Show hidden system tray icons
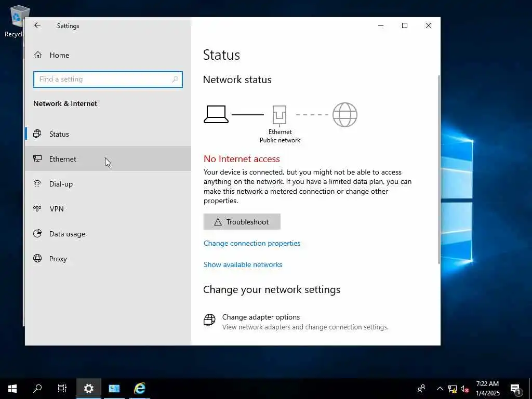532x399 pixels. coord(440,389)
